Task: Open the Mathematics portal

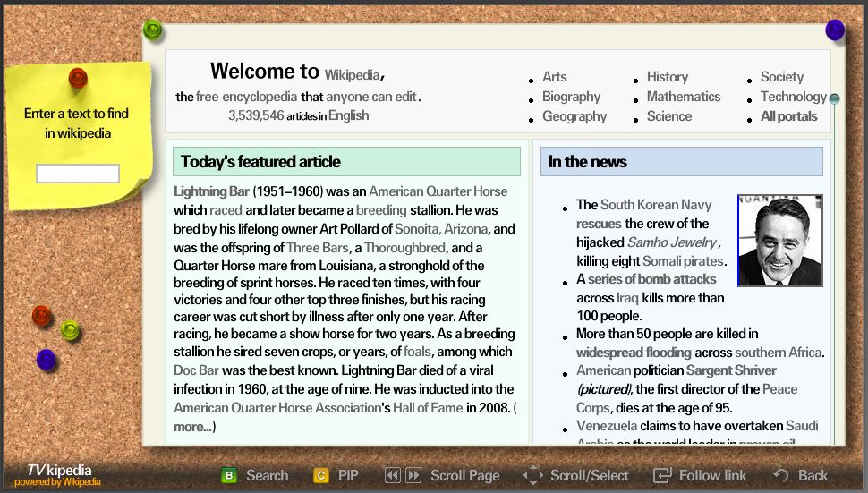Action: [x=684, y=97]
